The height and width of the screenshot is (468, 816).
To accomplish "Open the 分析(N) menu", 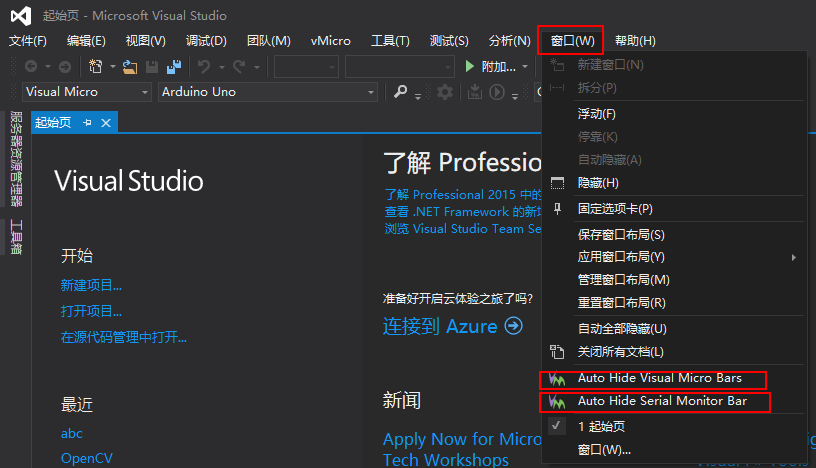I will point(509,41).
